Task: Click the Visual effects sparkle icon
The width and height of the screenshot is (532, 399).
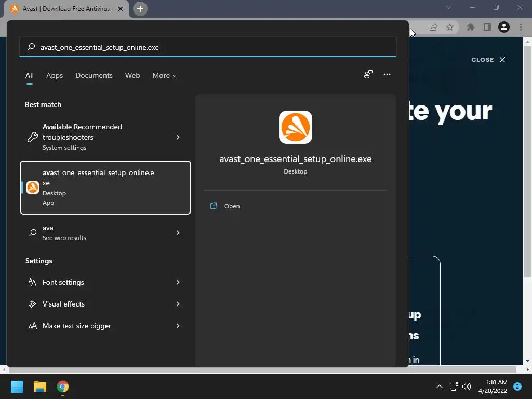Action: click(x=33, y=304)
